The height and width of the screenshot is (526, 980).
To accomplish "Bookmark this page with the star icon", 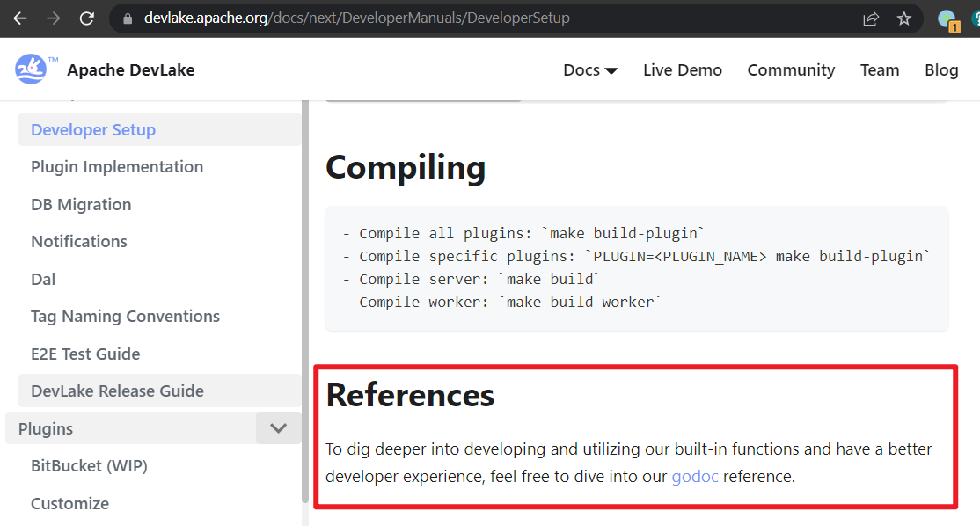I will (x=903, y=18).
